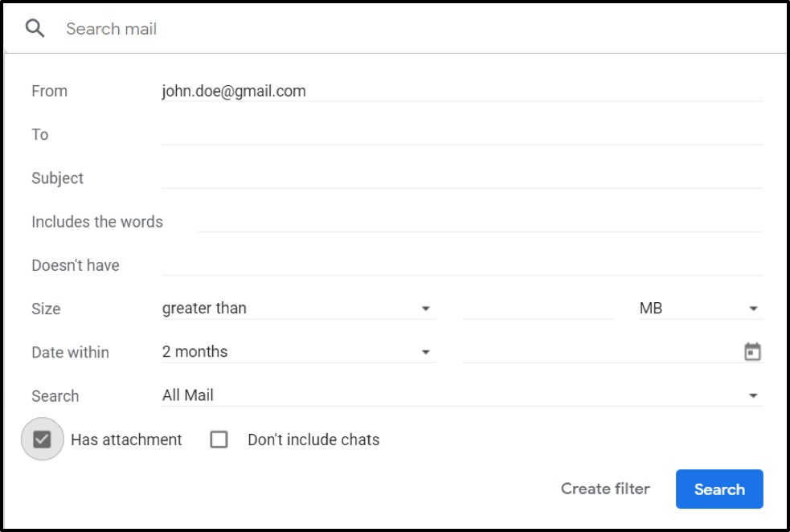Open the date picker calendar icon
The image size is (790, 532).
752,352
